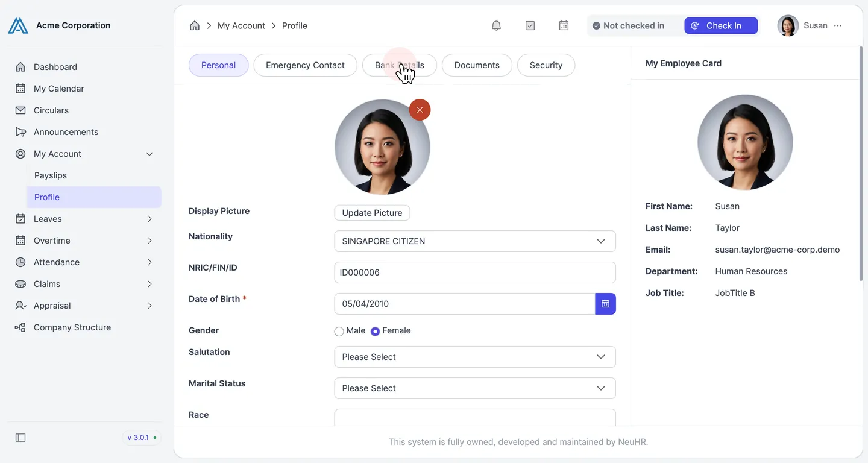
Task: Click the employee card photo
Action: coord(745,142)
